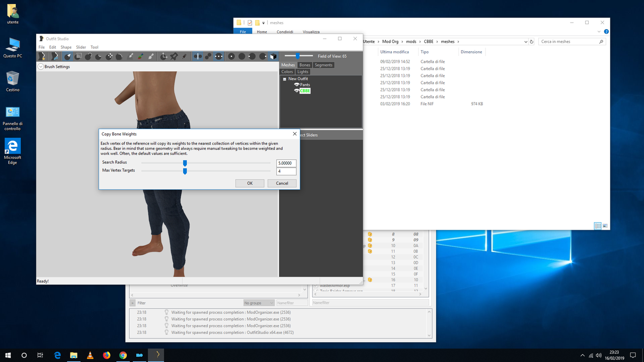
Task: Select the Deflate brush tool
Action: [x=99, y=56]
